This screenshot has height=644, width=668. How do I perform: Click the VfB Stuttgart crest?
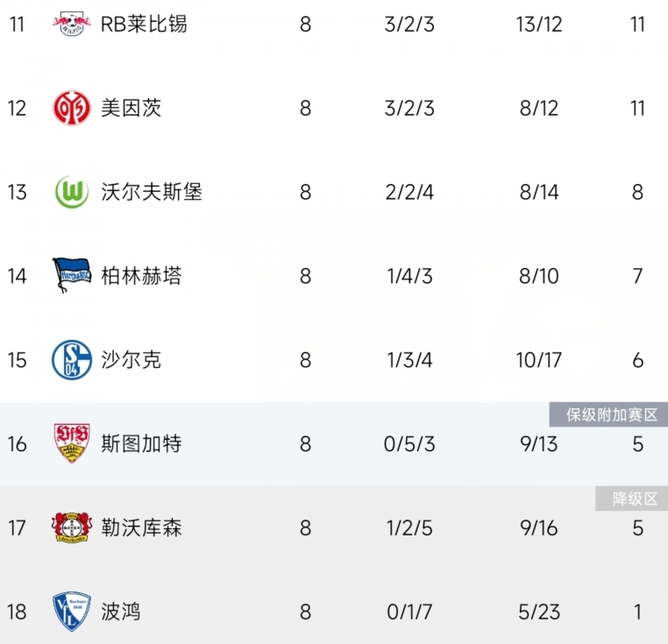(72, 443)
